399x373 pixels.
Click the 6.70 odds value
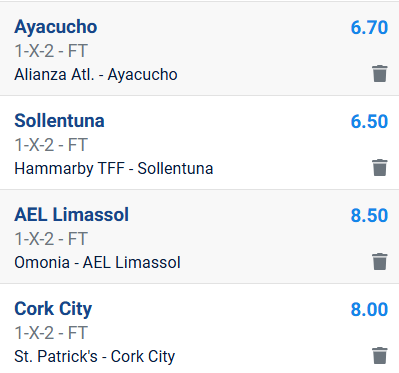(x=369, y=27)
